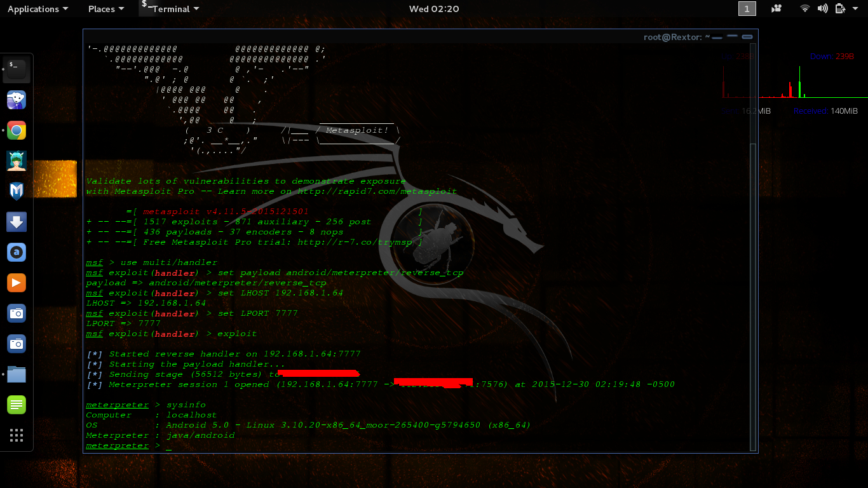Click the 'LHOST => 192.168.1.64' output line
868x488 pixels.
point(146,303)
